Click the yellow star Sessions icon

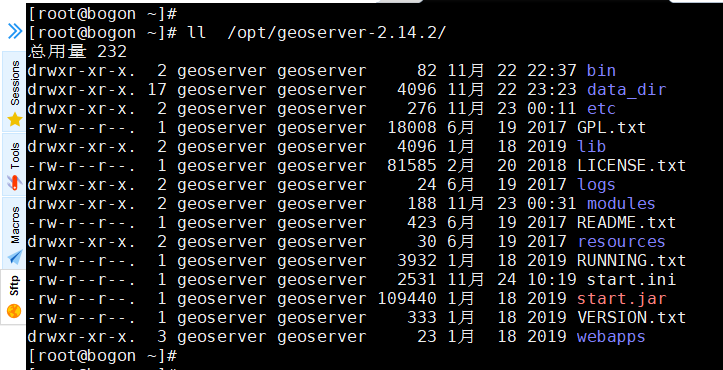(15, 119)
